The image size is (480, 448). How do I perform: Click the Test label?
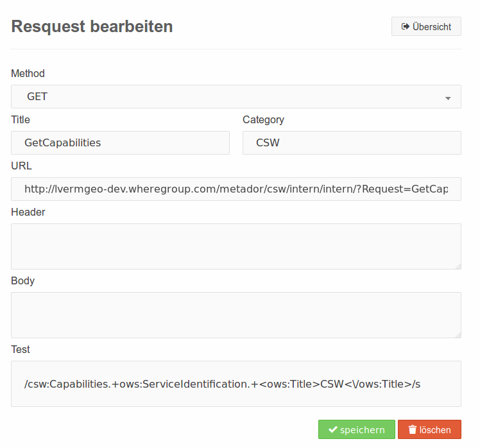(x=21, y=349)
